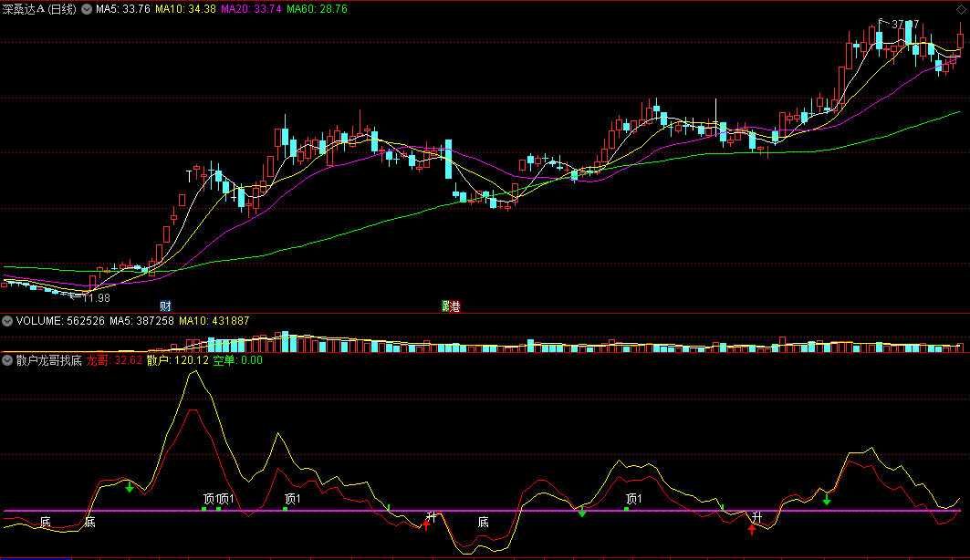Click the rightmost 底 signal label in indicator
The width and height of the screenshot is (970, 560).
coord(483,523)
